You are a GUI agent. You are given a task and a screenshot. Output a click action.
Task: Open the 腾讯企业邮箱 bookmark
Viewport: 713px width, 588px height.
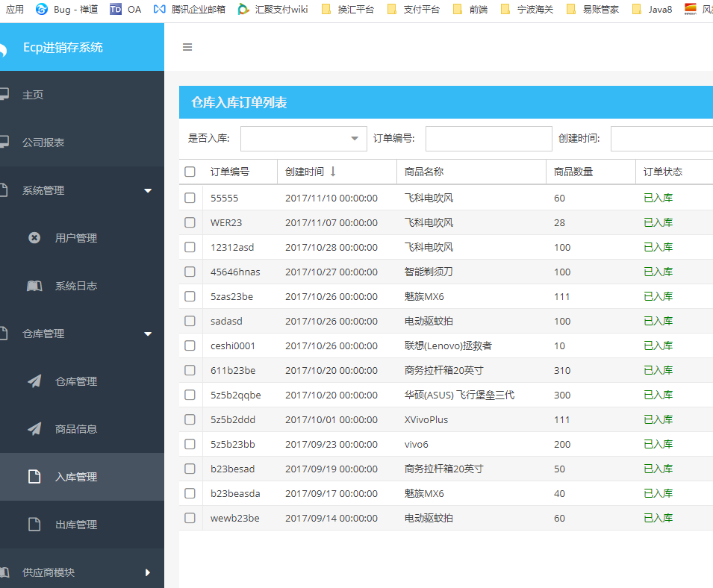(189, 9)
